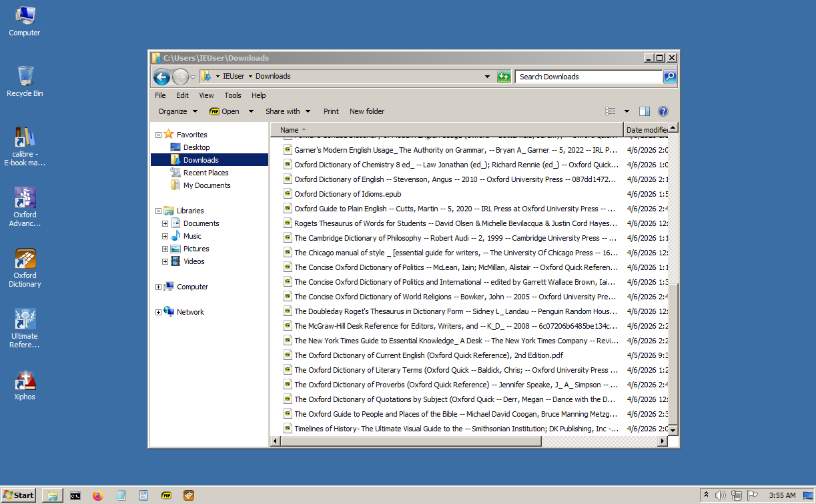
Task: Launch calibre E-book management shortcut
Action: click(x=25, y=146)
